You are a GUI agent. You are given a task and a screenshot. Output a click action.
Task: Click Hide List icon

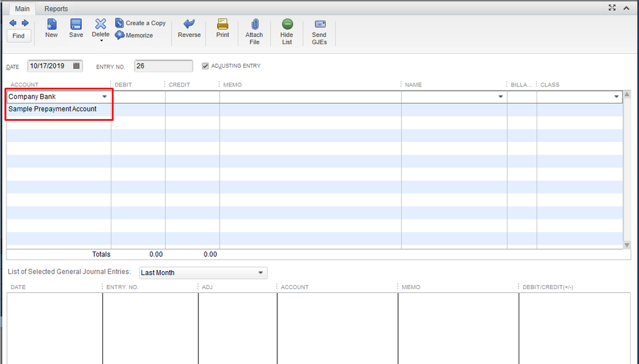coord(287,24)
